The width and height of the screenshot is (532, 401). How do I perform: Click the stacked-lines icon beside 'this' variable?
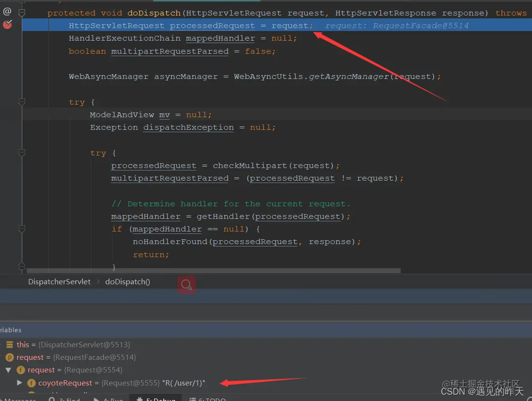point(10,344)
